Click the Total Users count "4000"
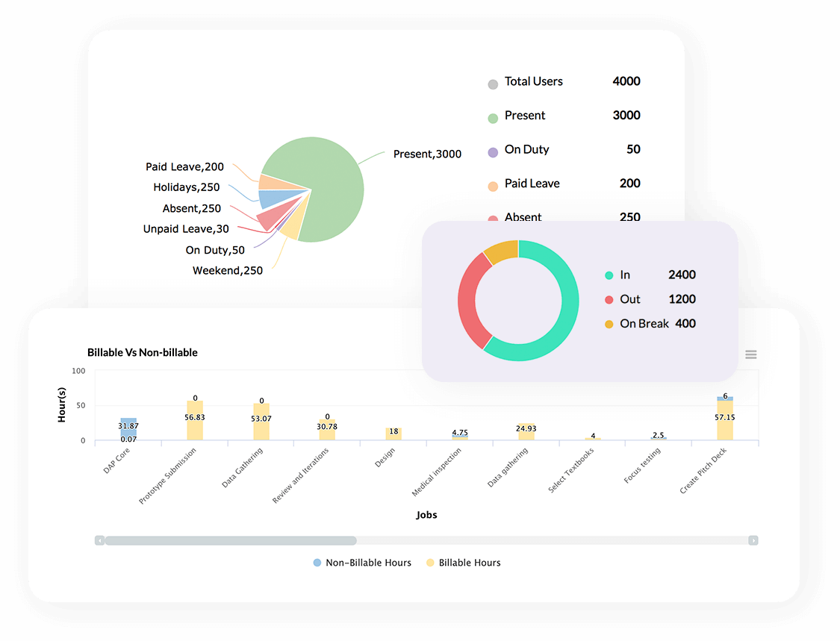 point(626,81)
